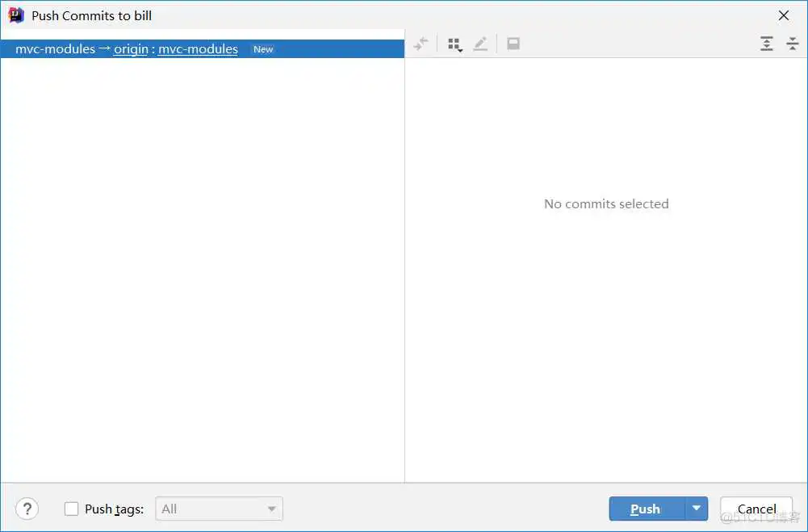The width and height of the screenshot is (808, 532).
Task: Click the Edit Source pencil icon
Action: [x=480, y=44]
